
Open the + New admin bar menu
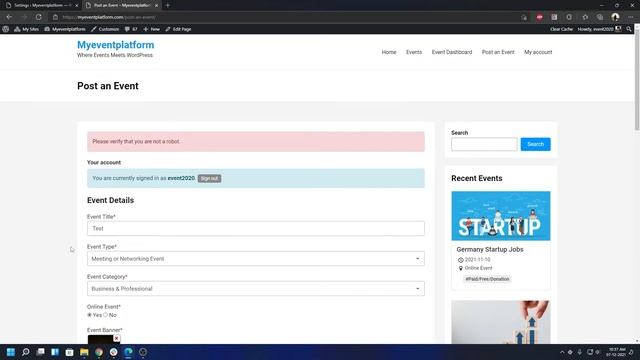pyautogui.click(x=151, y=29)
